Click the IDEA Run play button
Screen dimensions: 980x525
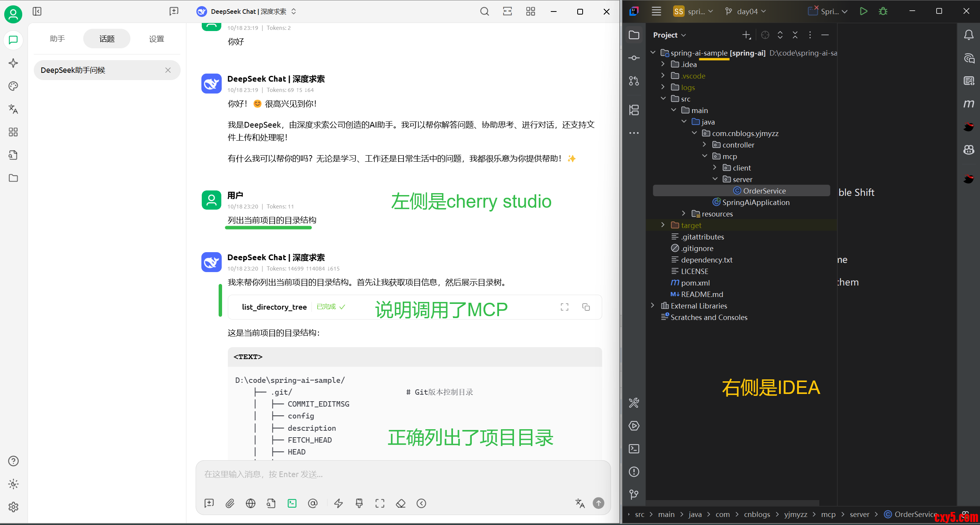863,11
